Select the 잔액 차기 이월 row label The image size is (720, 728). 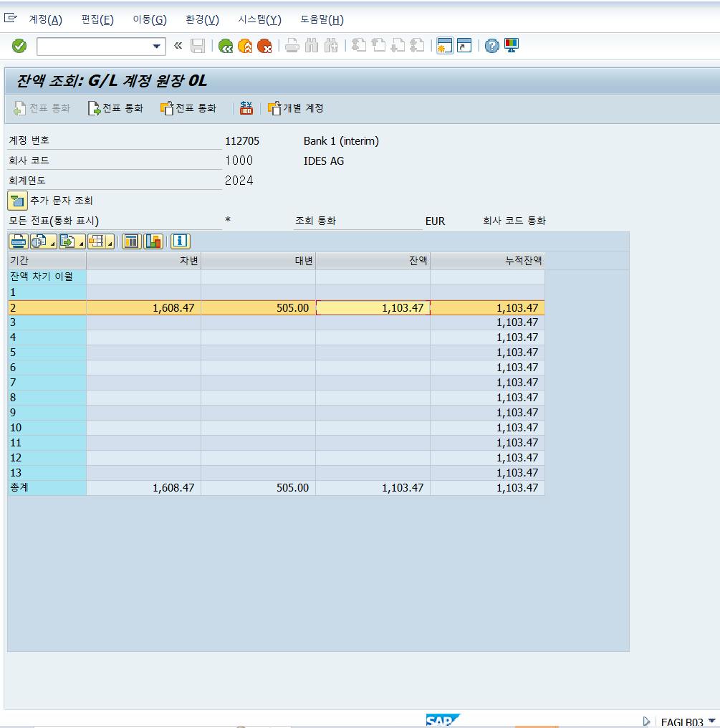click(47, 277)
